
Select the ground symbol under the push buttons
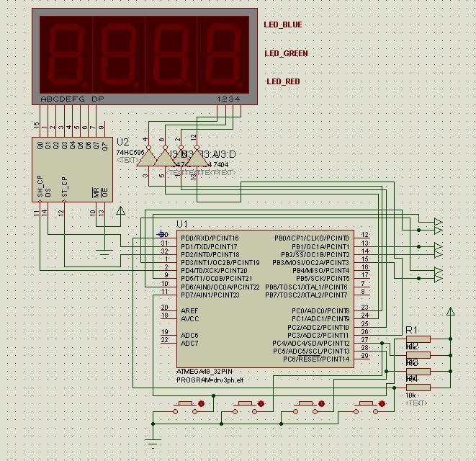pyautogui.click(x=153, y=444)
